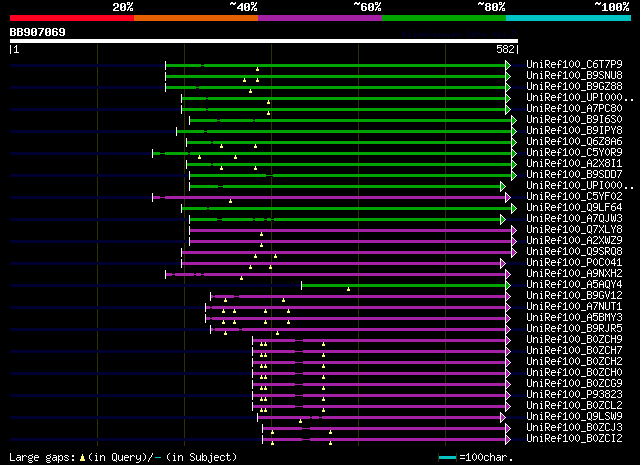640x465 pixels.
Task: Click the purple alignment bar in the C5YF02 row
Action: coord(329,197)
